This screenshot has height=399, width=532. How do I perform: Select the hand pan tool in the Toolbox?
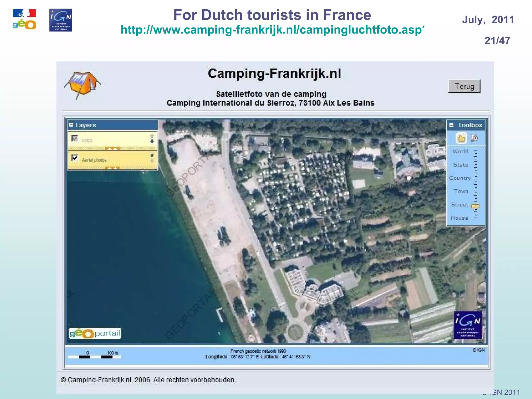click(461, 138)
